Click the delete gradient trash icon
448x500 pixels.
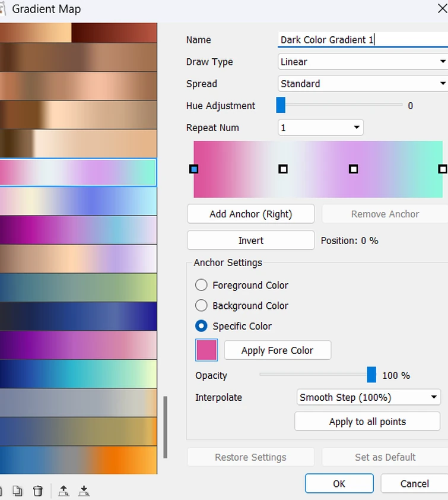coord(37,490)
